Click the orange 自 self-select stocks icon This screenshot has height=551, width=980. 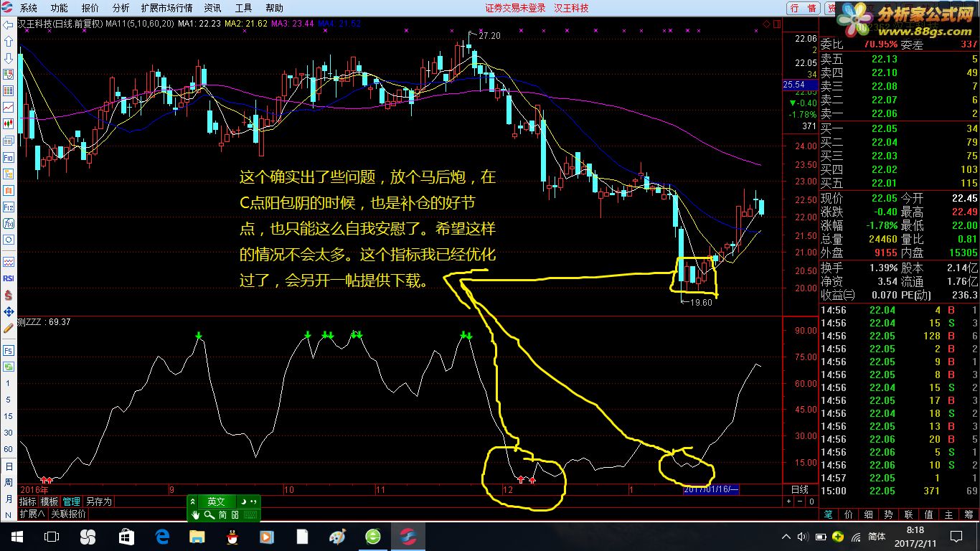tap(9, 190)
